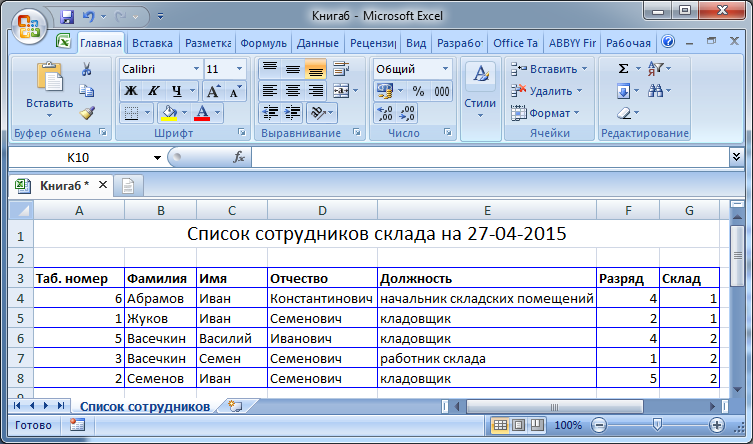Decrease the font size
Image resolution: width=753 pixels, height=444 pixels.
tap(235, 91)
